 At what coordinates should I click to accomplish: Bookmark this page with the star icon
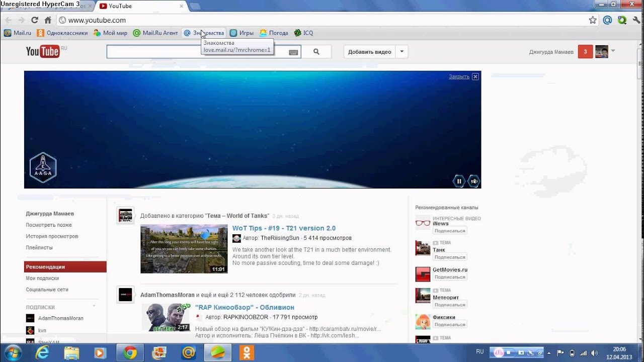point(593,20)
